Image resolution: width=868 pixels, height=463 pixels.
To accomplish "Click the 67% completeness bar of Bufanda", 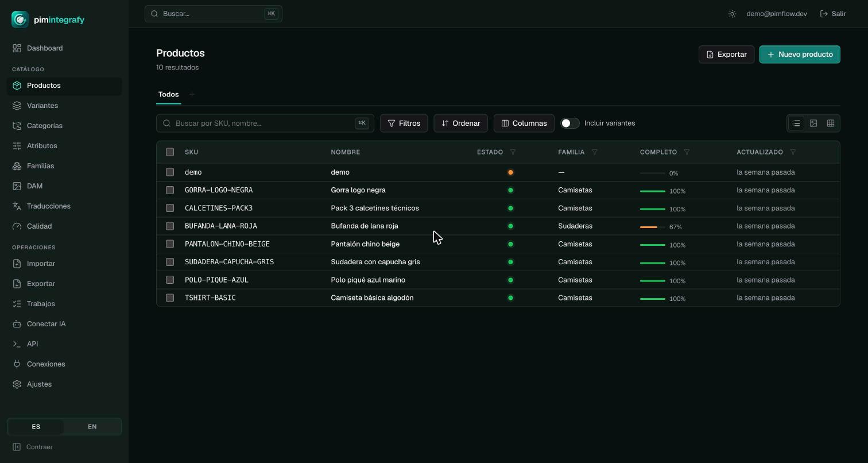I will [653, 227].
